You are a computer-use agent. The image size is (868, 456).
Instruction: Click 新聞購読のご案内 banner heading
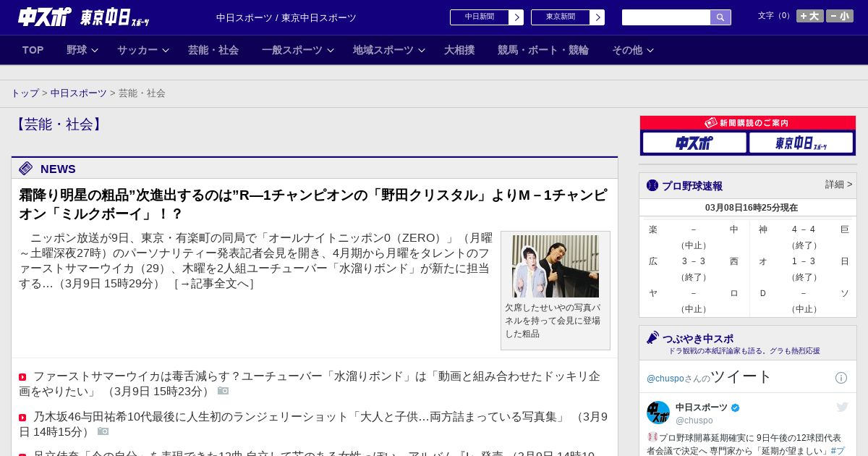pyautogui.click(x=747, y=122)
